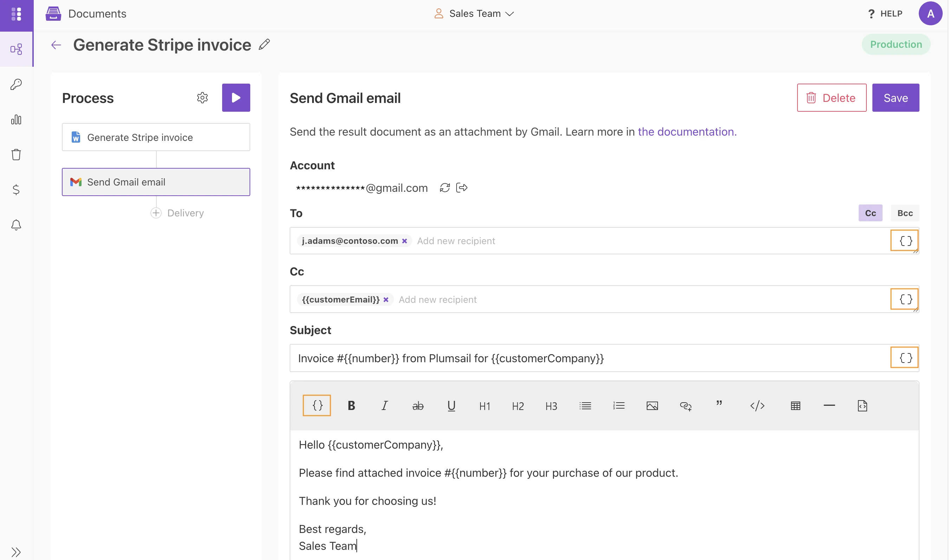Open the user avatar menu
This screenshot has width=949, height=560.
pyautogui.click(x=930, y=14)
